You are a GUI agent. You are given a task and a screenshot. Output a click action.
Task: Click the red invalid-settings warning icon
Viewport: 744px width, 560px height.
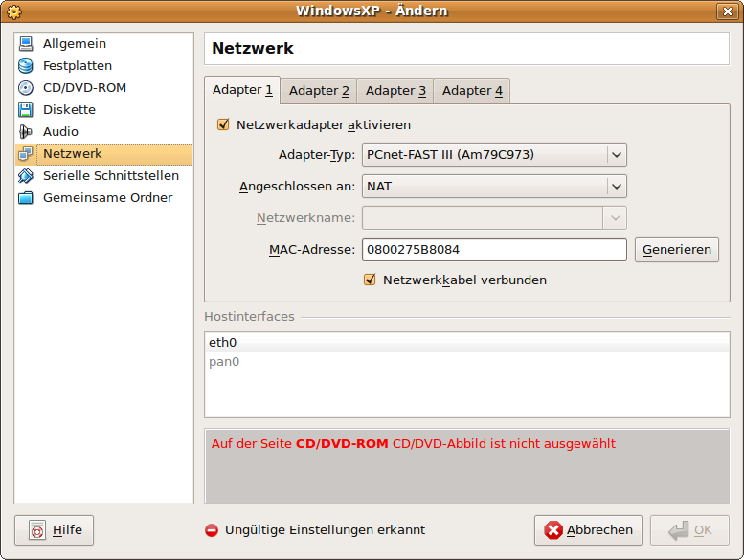(212, 530)
